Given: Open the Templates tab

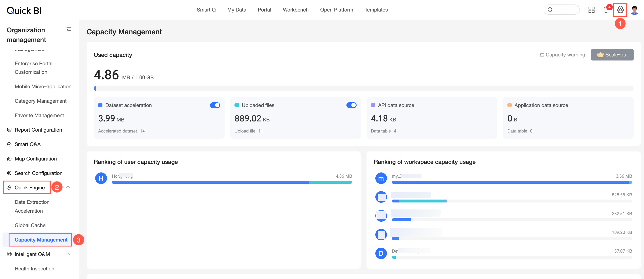Looking at the screenshot, I should (376, 10).
